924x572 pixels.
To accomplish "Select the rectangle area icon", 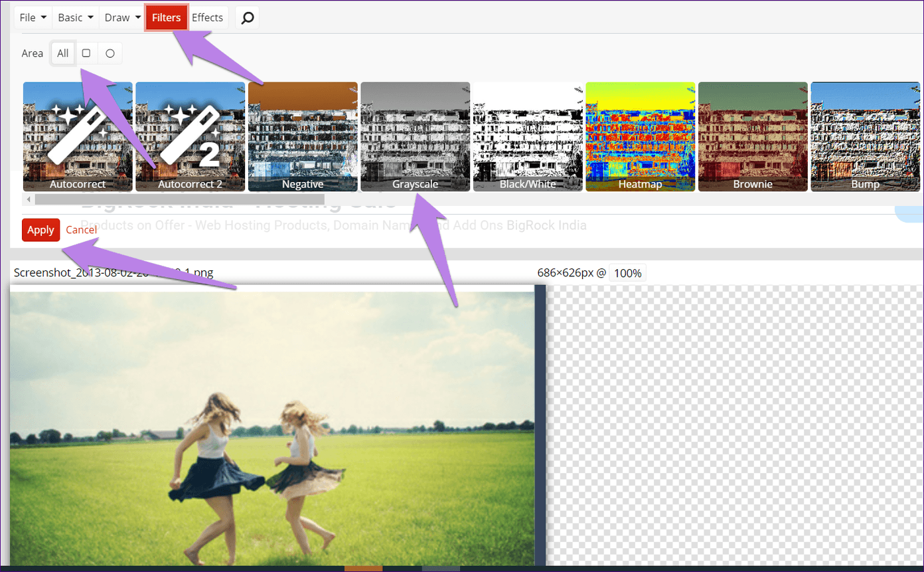I will pyautogui.click(x=86, y=53).
